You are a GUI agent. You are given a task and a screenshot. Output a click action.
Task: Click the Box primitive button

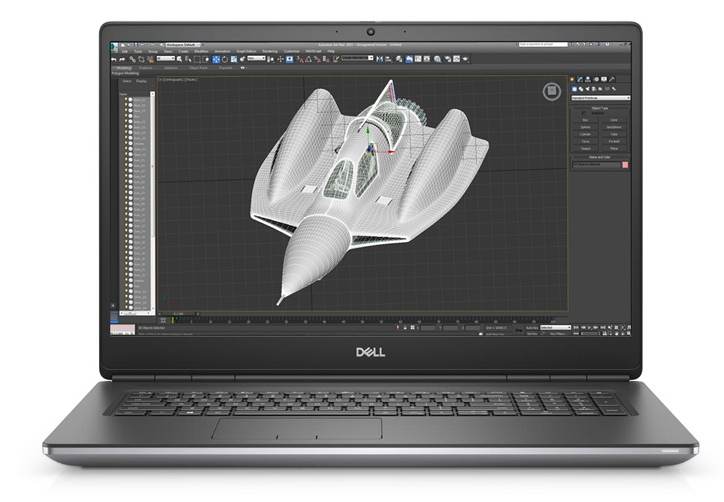coord(585,120)
